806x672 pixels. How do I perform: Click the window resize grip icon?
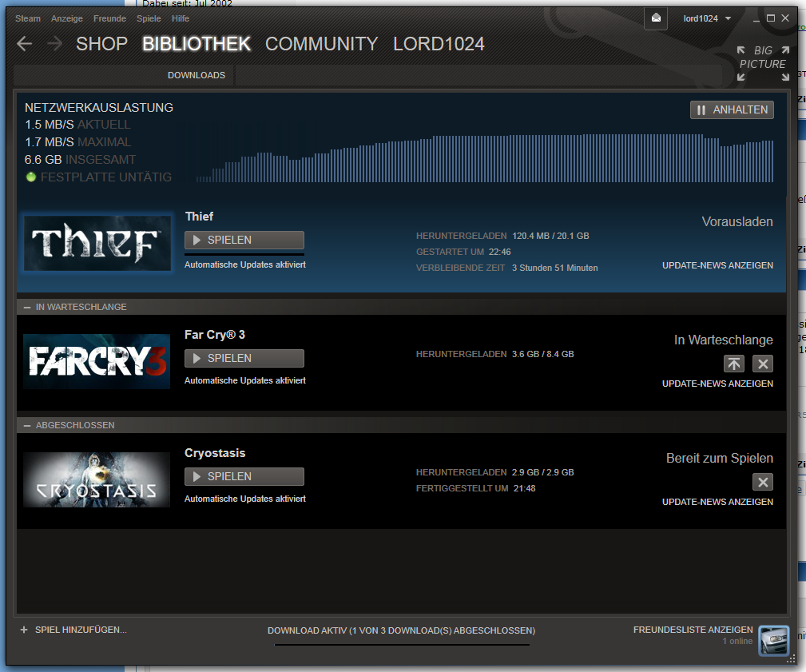[x=791, y=658]
